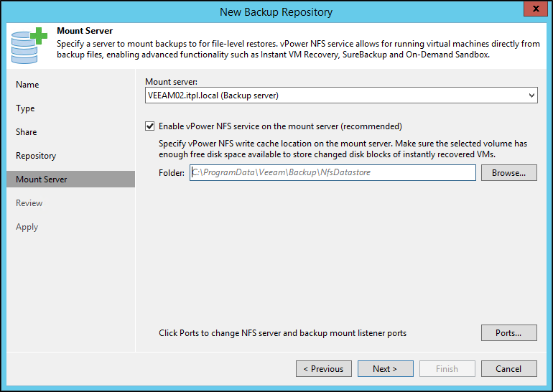The width and height of the screenshot is (553, 392).
Task: Jump to the Share step
Action: point(27,132)
